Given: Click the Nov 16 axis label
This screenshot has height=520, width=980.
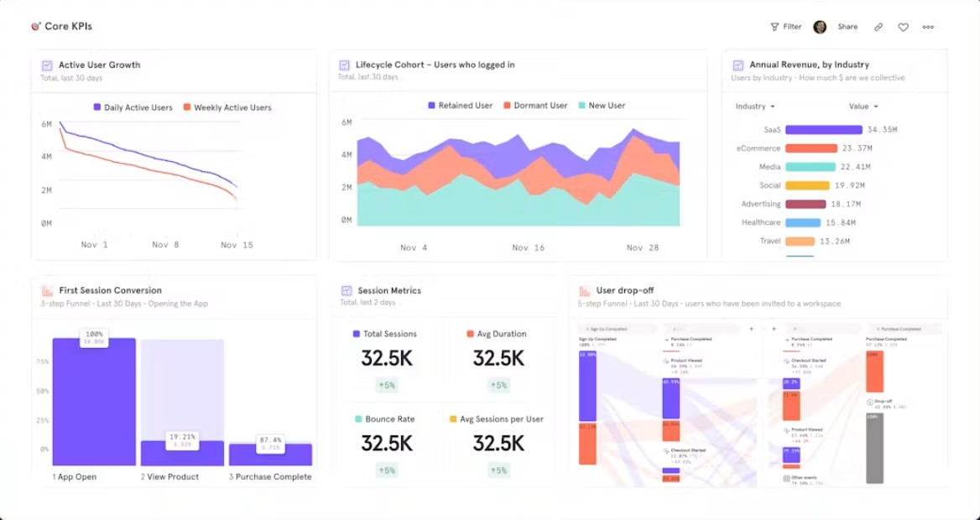Looking at the screenshot, I should click(528, 248).
